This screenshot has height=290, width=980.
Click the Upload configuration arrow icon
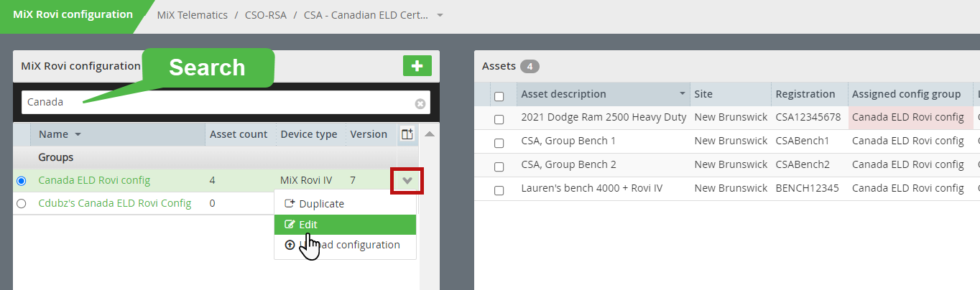pyautogui.click(x=290, y=245)
